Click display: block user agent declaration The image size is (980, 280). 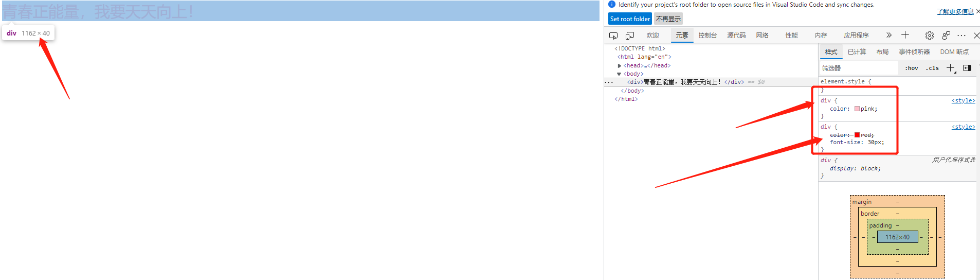[x=855, y=169]
